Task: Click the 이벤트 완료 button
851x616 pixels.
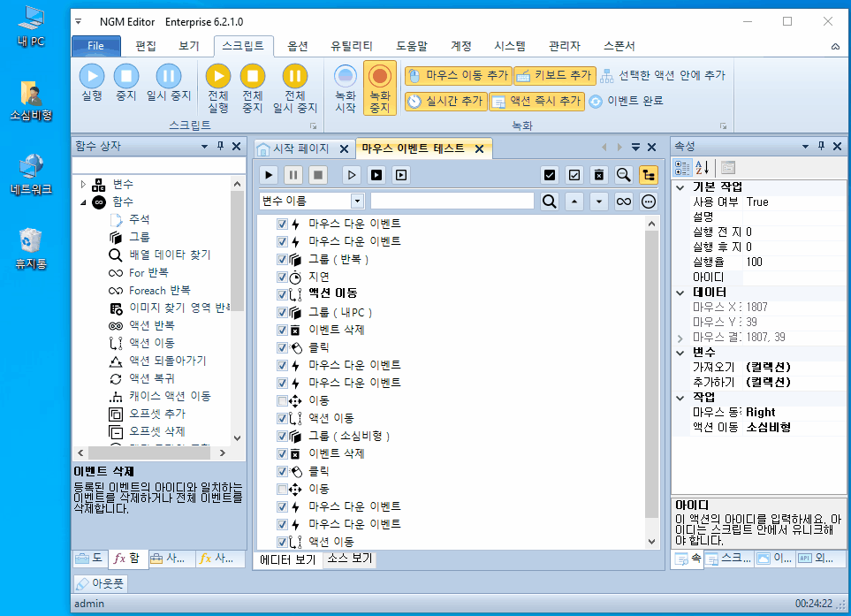Action: pyautogui.click(x=627, y=101)
